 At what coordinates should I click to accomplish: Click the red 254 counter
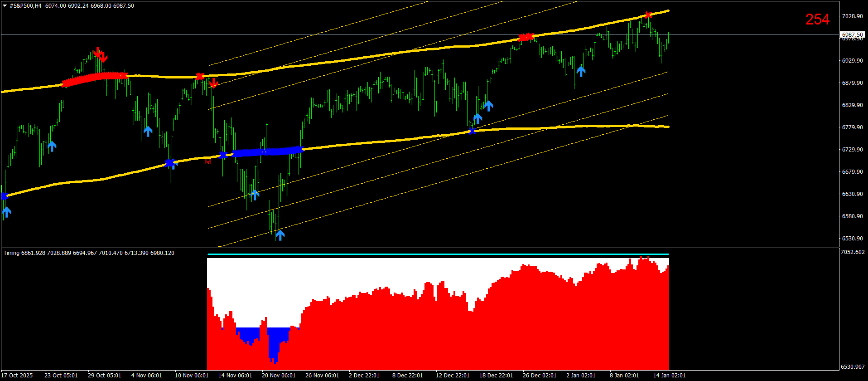818,20
